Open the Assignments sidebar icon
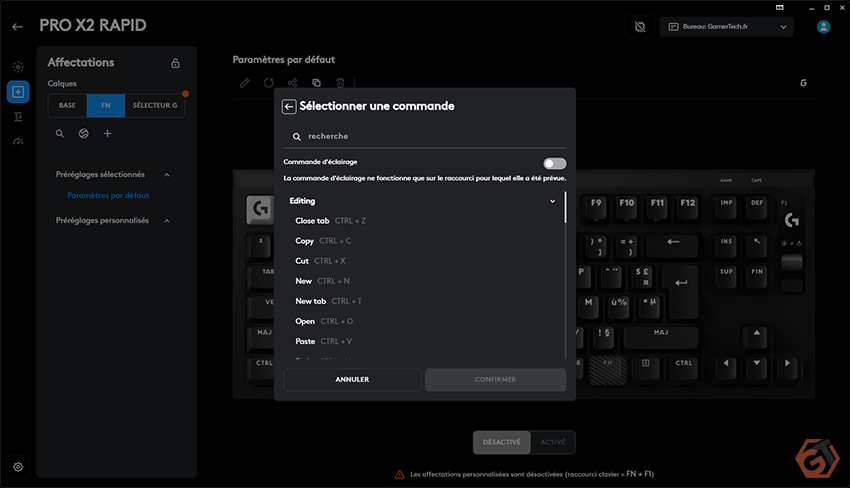This screenshot has width=850, height=488. coord(18,92)
